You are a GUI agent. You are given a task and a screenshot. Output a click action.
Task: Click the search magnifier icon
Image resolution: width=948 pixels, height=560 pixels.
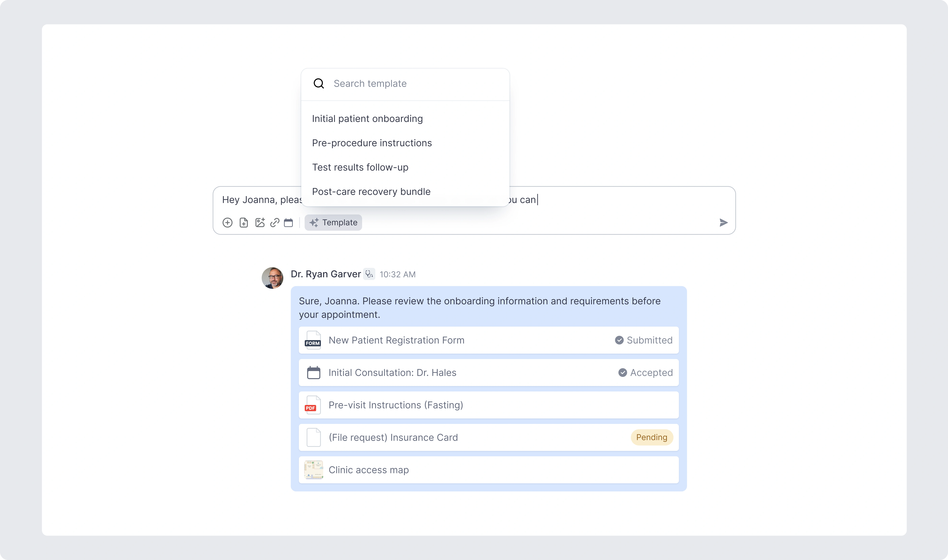pos(319,83)
